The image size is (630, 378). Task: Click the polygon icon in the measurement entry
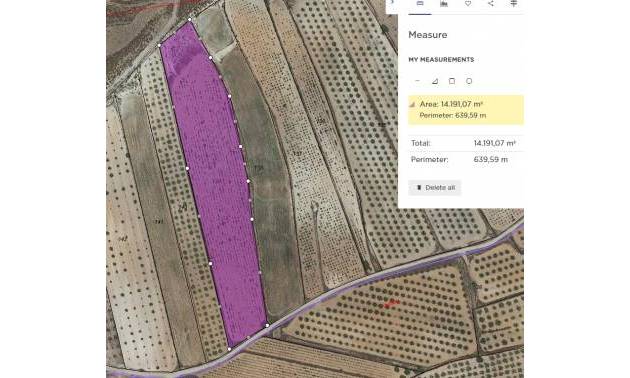pos(412,104)
